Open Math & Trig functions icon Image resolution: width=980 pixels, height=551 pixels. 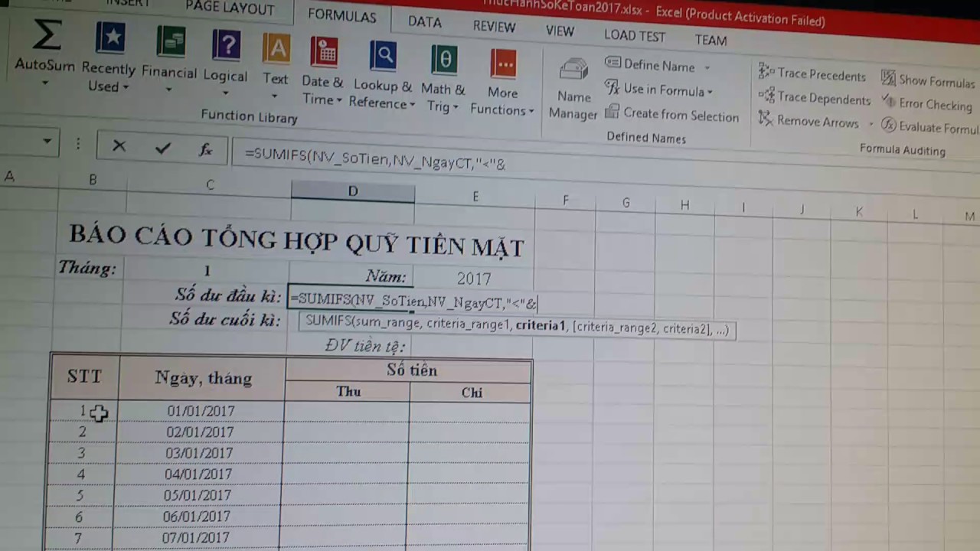click(x=444, y=60)
